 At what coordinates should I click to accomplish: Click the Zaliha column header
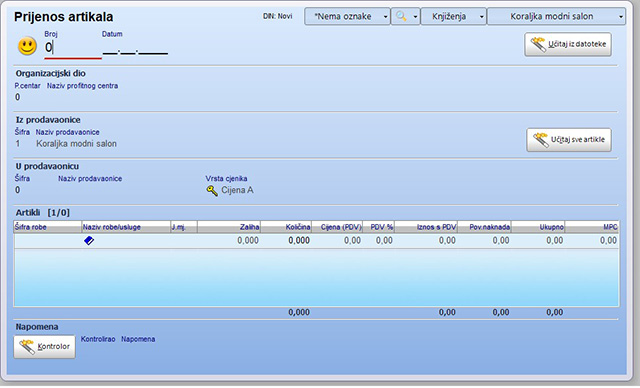click(x=229, y=227)
